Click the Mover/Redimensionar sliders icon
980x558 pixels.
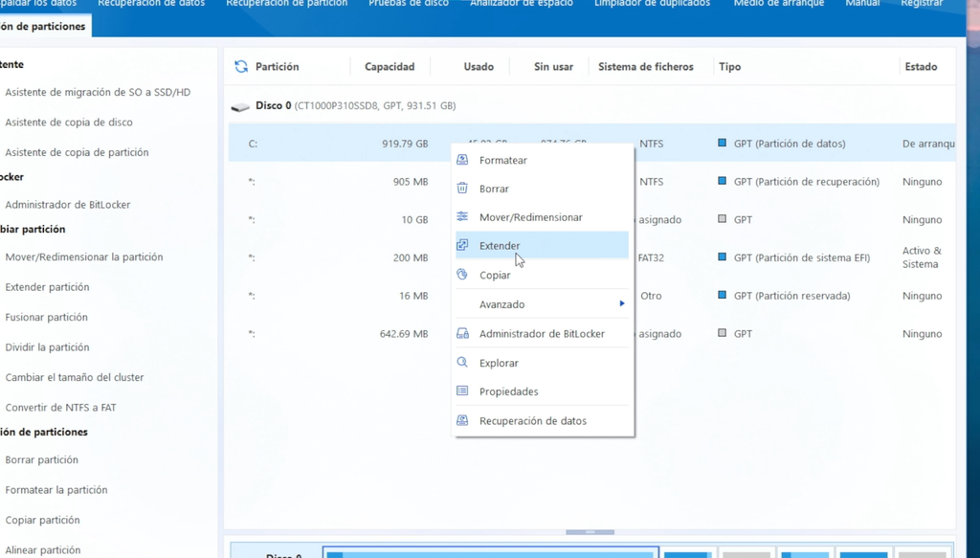tap(462, 217)
